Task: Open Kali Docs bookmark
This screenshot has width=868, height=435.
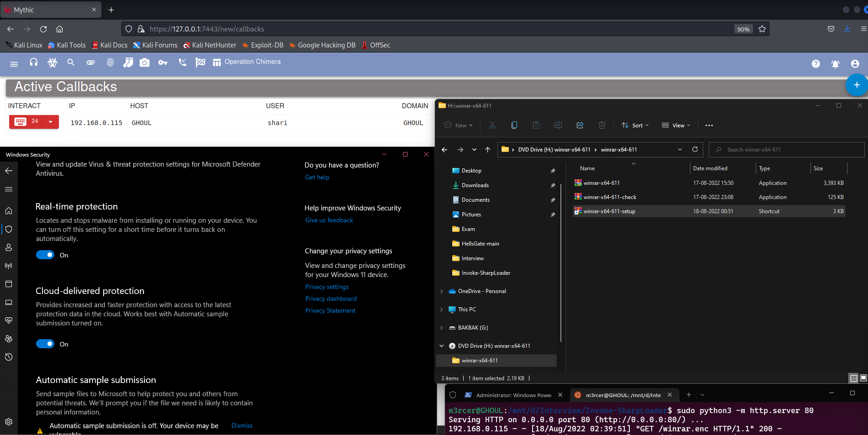Action: point(110,45)
